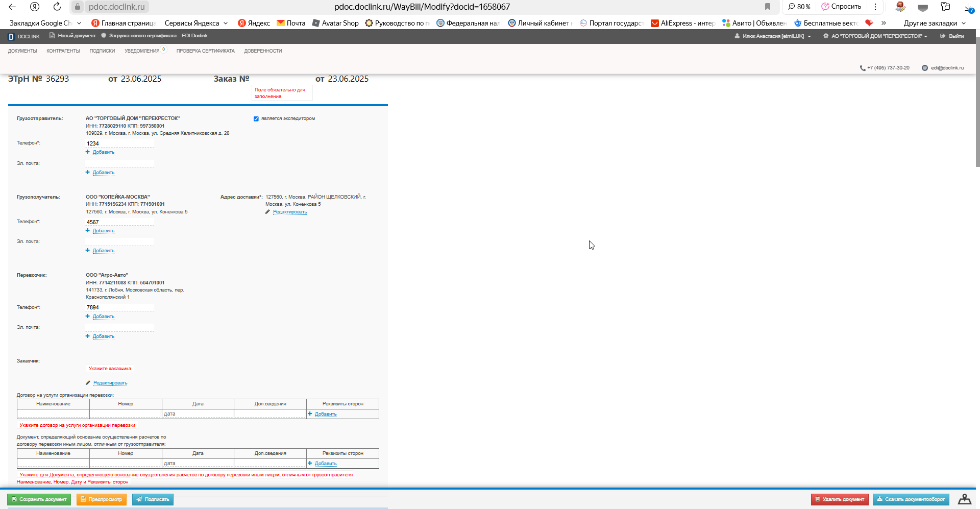Create a document via Новый документ

click(x=72, y=36)
